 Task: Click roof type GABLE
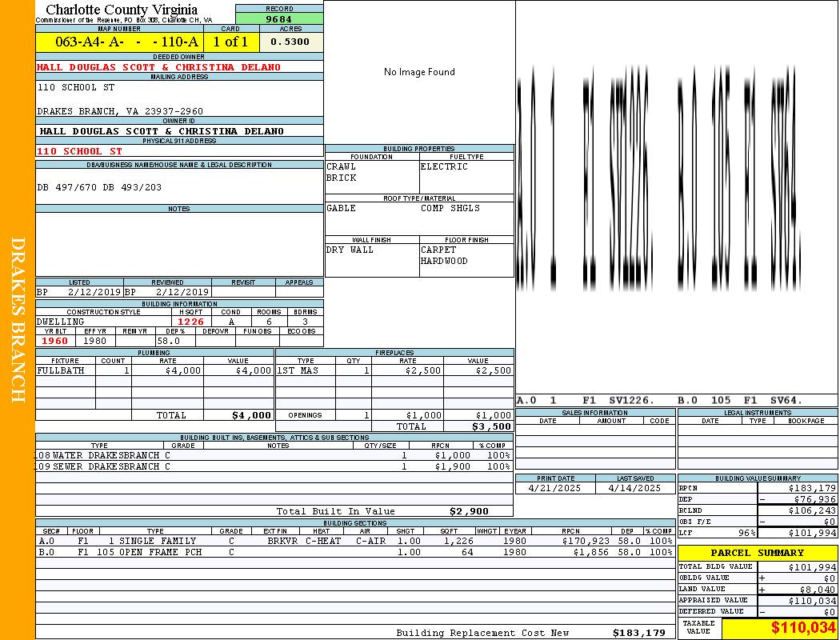(342, 208)
